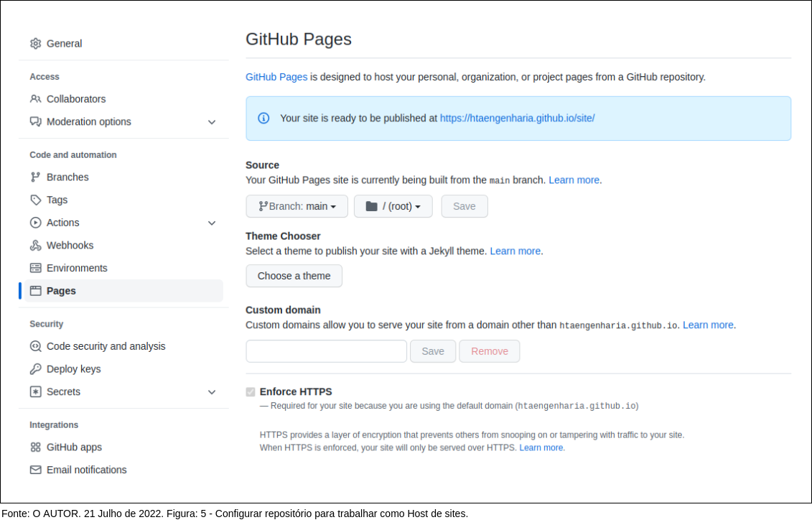Viewport: 812px width, 525px height.
Task: Select Webhooks in sidebar
Action: [70, 246]
